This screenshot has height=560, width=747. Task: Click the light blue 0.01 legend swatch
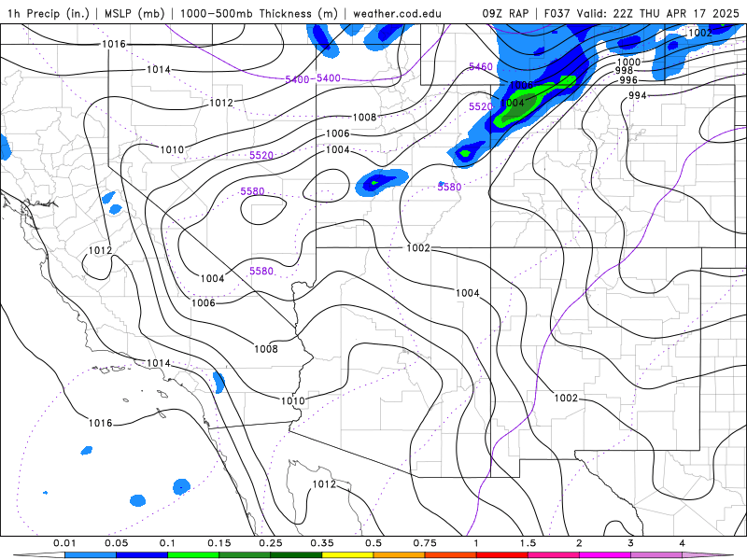pyautogui.click(x=90, y=555)
